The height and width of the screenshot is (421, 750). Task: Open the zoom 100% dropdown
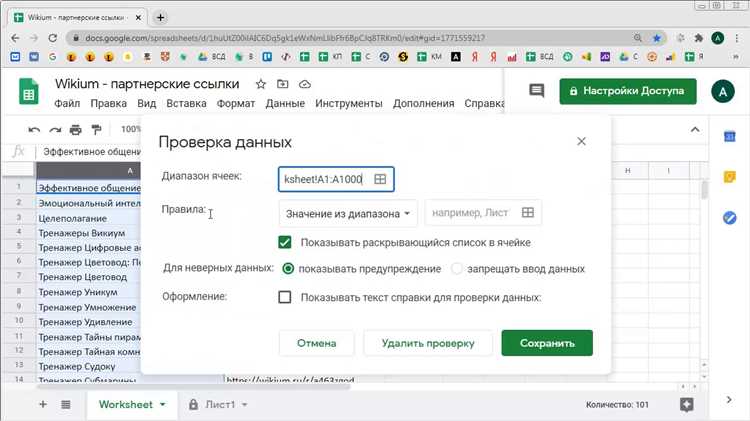click(x=131, y=129)
